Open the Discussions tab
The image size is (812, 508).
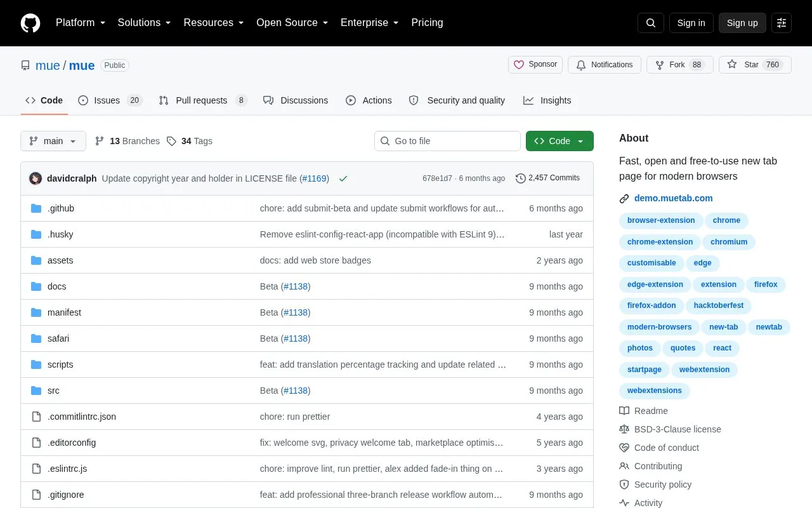296,100
